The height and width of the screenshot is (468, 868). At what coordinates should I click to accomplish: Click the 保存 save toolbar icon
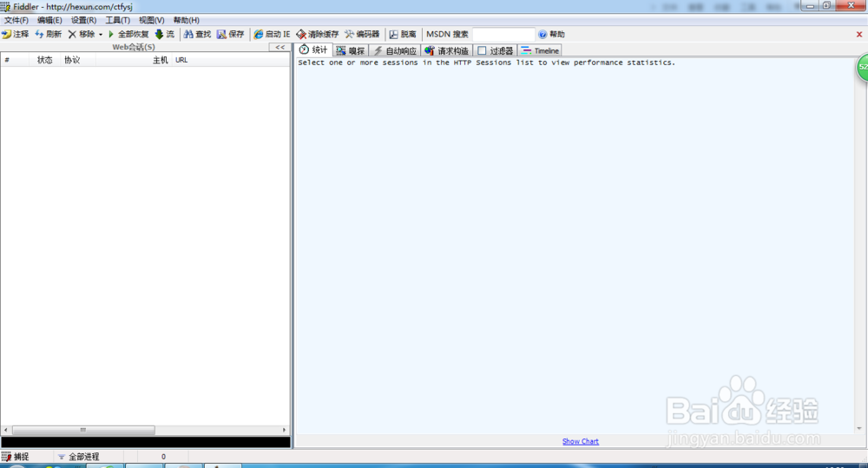[x=221, y=35]
